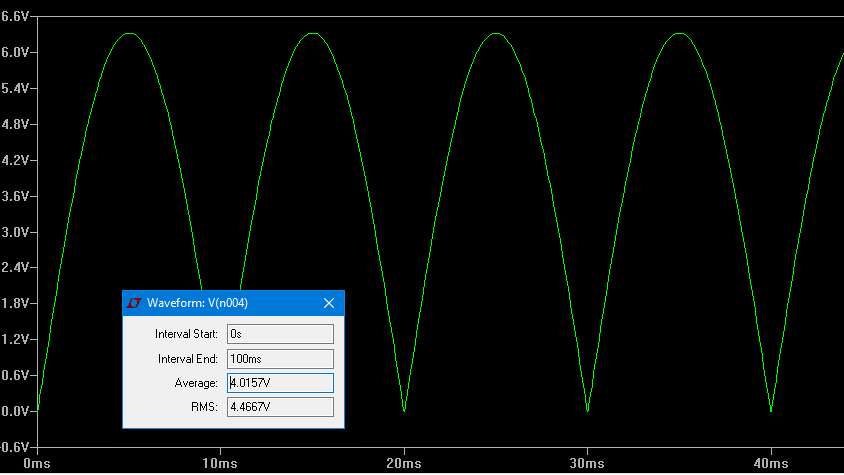Click the 1.2V vertical axis label
844x475 pixels.
tap(15, 339)
